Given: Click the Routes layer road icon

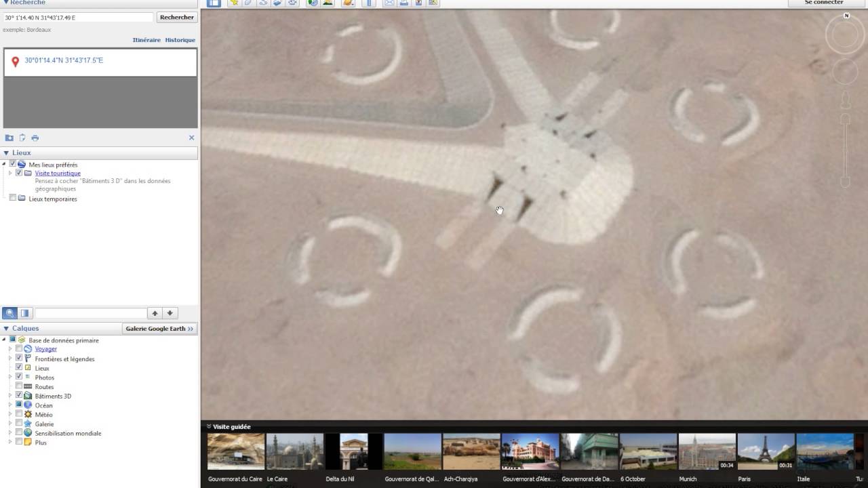Looking at the screenshot, I should (x=28, y=386).
